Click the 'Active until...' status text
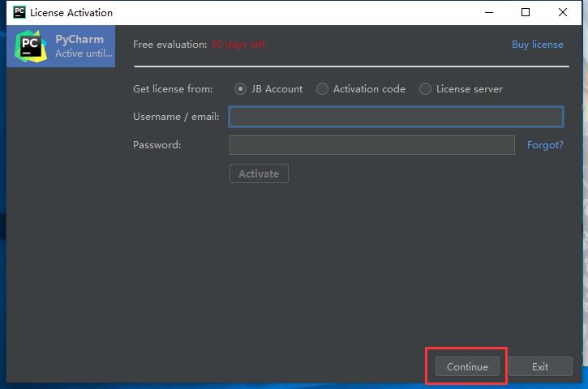The width and height of the screenshot is (588, 389). [84, 53]
